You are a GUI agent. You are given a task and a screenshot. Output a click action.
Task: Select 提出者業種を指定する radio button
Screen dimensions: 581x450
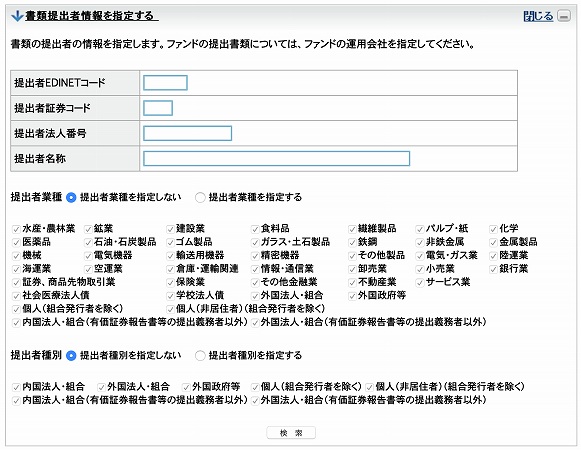[x=200, y=197]
